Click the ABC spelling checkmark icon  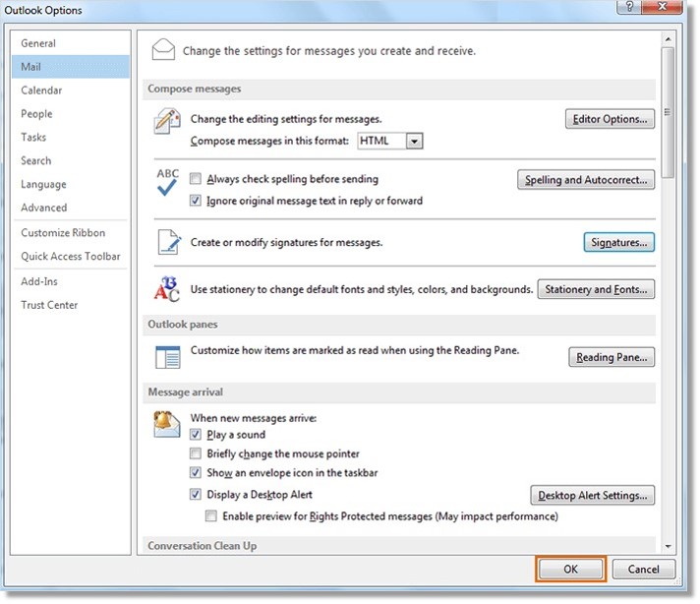click(167, 183)
